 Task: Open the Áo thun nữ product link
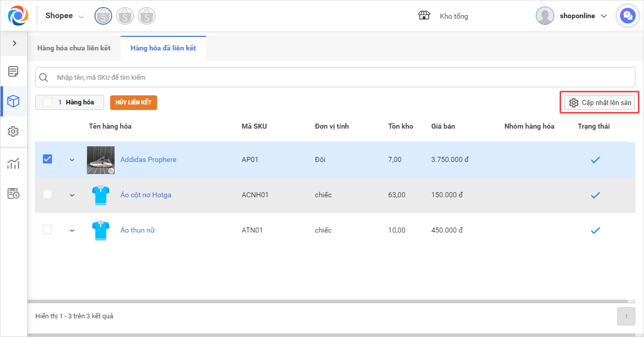point(137,230)
